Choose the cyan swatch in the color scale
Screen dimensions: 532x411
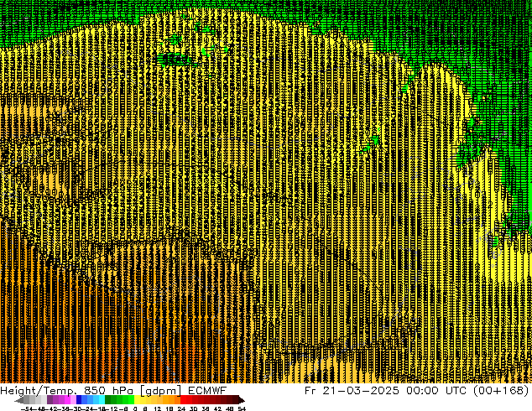click(100, 400)
